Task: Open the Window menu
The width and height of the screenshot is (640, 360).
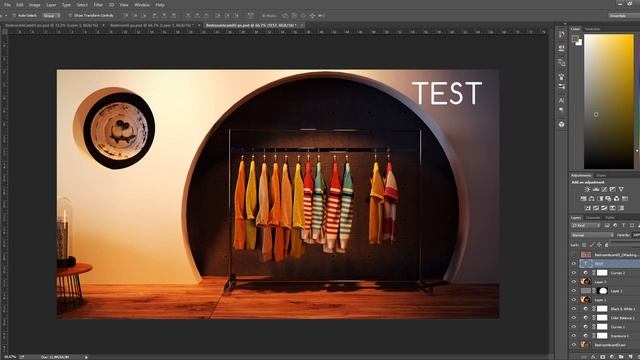Action: 142,5
